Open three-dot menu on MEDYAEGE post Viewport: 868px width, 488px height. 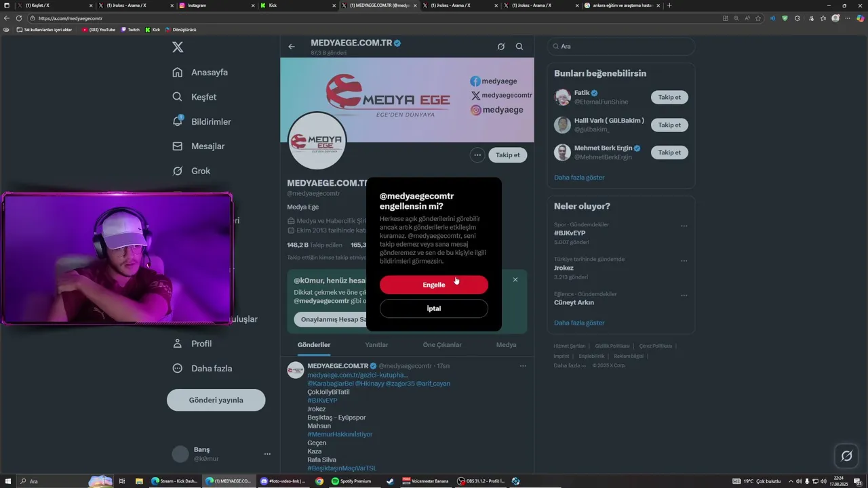pos(523,366)
